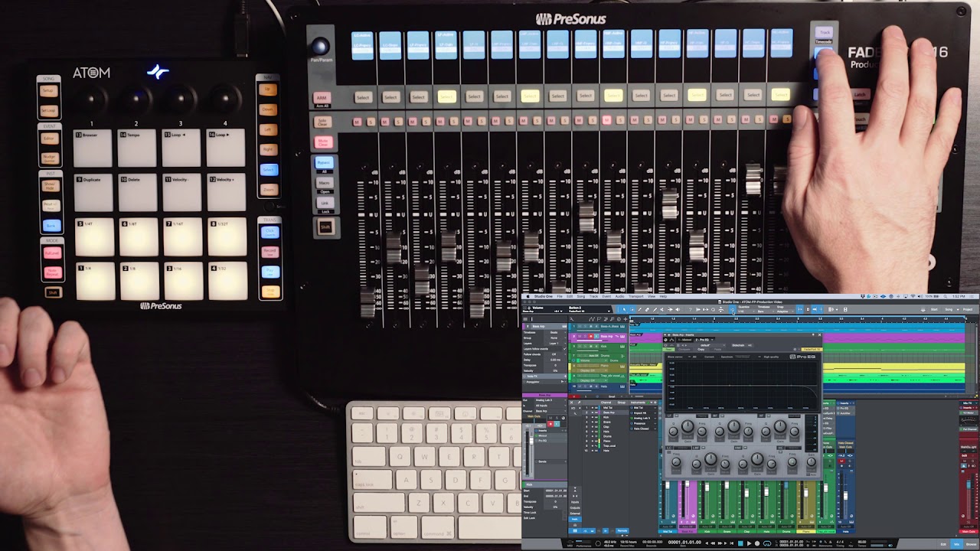980x551 pixels.
Task: Switch to the 1 - Mixtool insert tab
Action: pos(685,340)
